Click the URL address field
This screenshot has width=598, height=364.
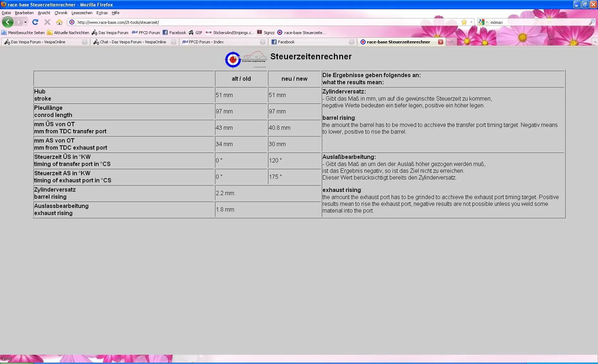tap(263, 22)
